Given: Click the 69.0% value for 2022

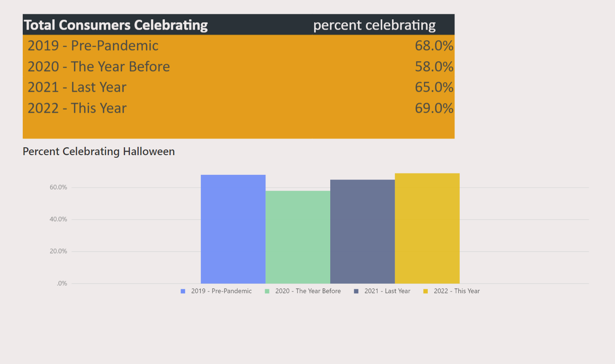Looking at the screenshot, I should point(434,108).
